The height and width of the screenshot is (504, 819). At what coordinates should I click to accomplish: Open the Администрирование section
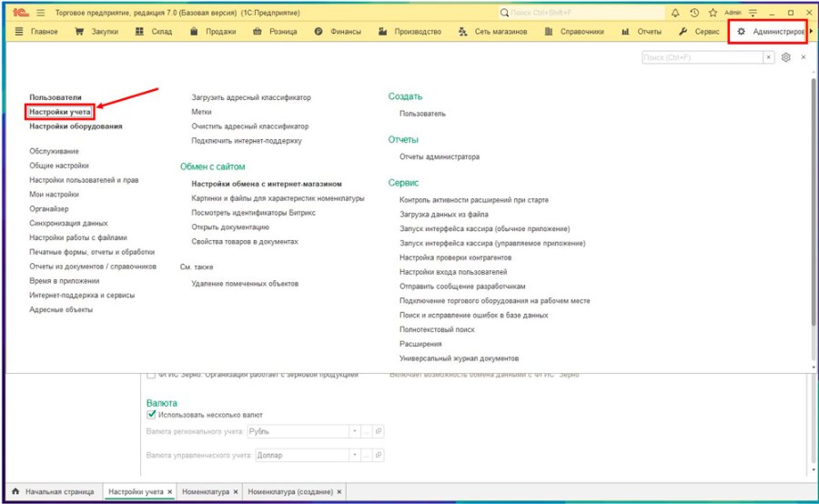(771, 32)
